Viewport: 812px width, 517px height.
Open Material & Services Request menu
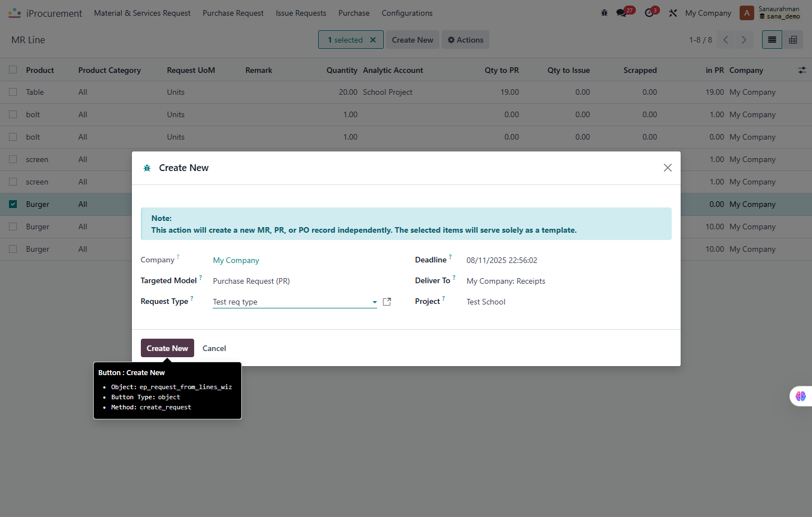142,13
